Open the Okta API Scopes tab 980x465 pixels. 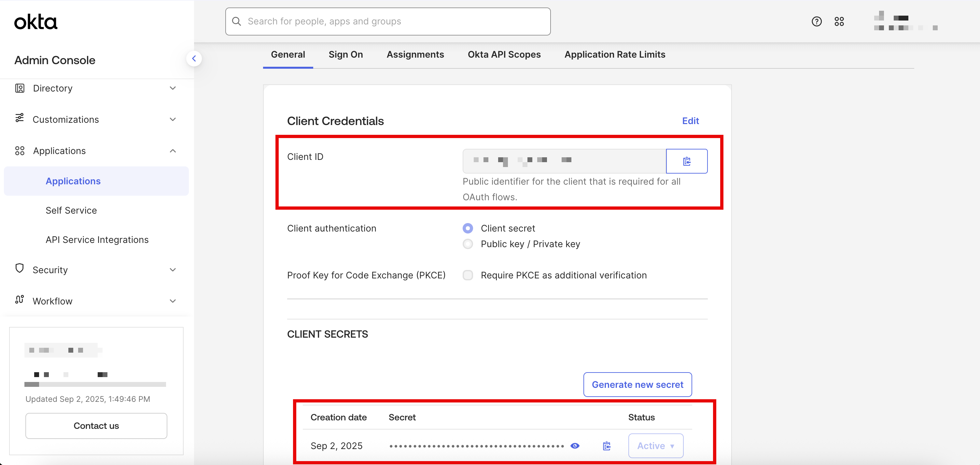504,54
